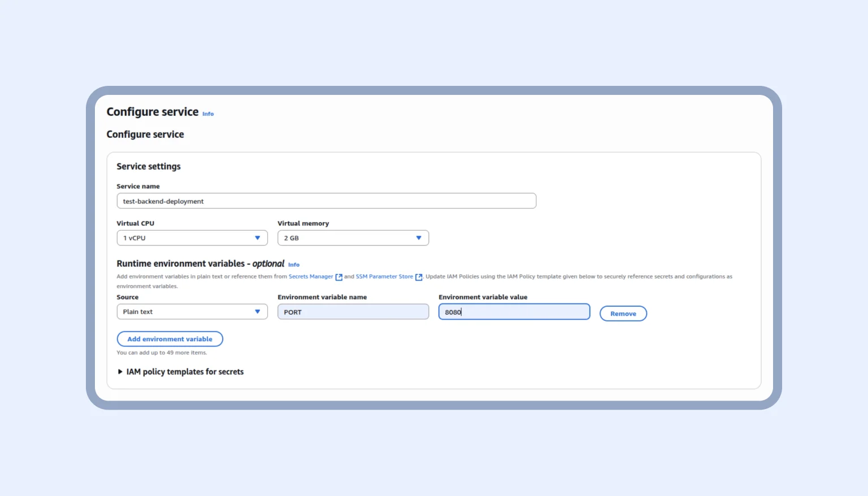Viewport: 868px width, 496px height.
Task: Open the Virtual CPU dropdown showing 1 vCPU
Action: coord(192,238)
